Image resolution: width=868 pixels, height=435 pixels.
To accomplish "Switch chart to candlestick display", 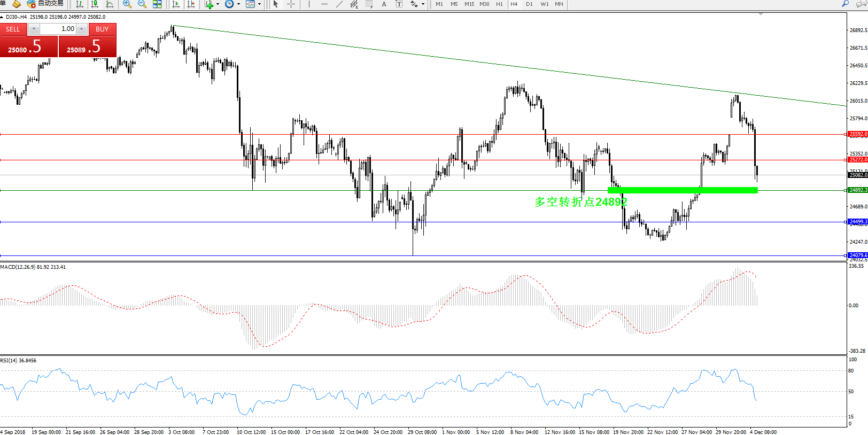I will tap(95, 4).
